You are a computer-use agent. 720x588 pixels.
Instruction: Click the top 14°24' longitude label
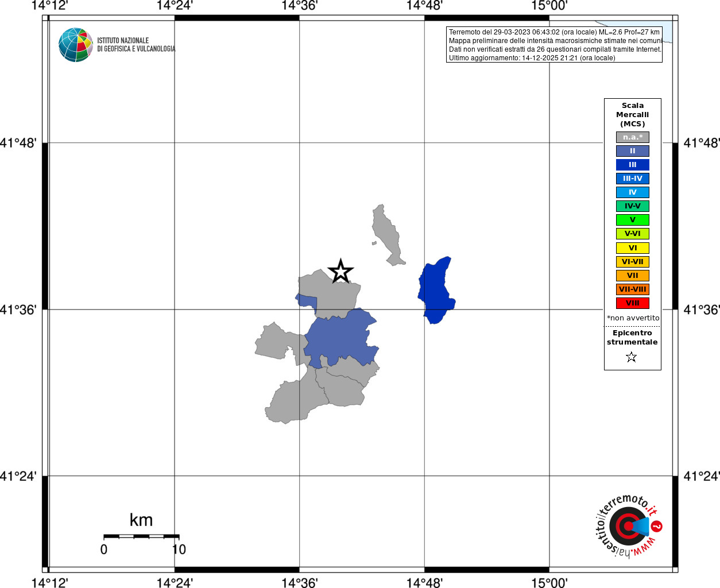(175, 6)
